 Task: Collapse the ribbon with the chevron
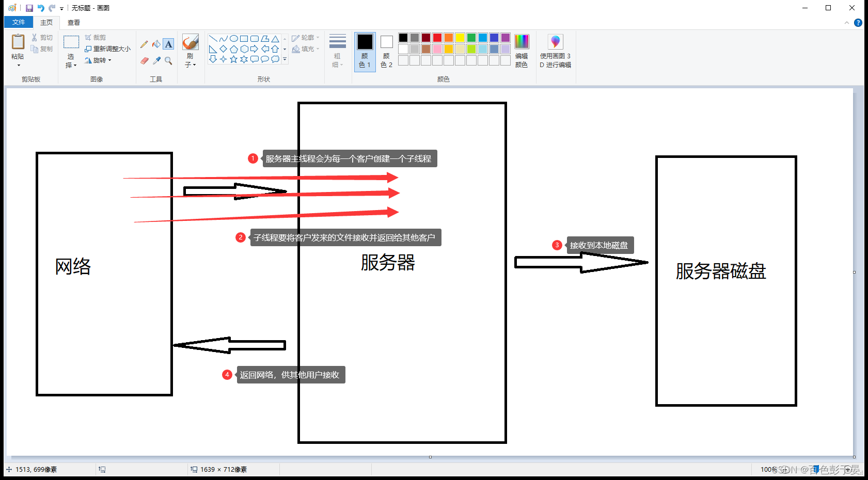click(x=846, y=23)
